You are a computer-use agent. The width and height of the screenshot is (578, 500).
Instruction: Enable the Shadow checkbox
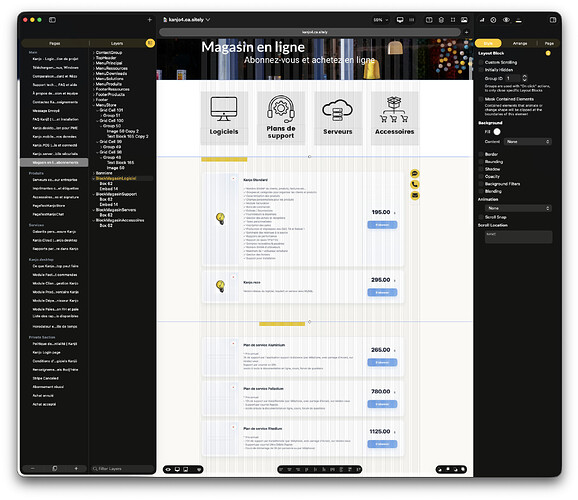pos(481,169)
